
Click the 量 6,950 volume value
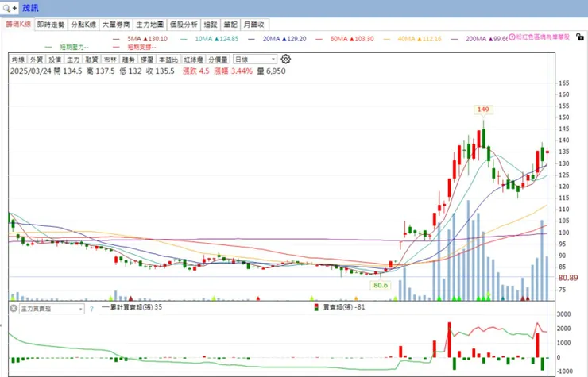272,71
